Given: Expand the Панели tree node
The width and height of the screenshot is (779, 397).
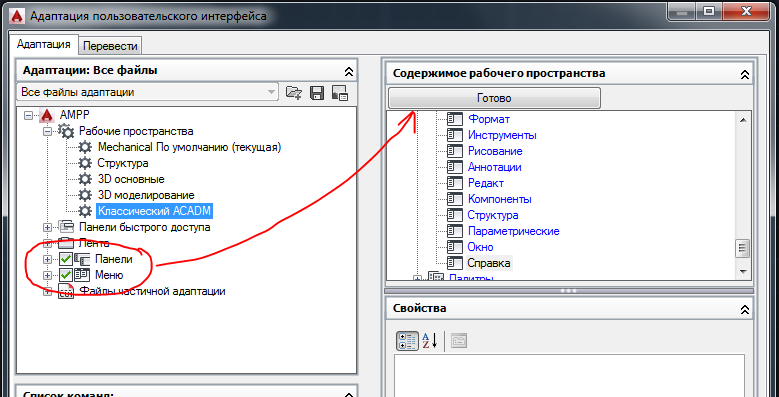Looking at the screenshot, I should pyautogui.click(x=48, y=259).
